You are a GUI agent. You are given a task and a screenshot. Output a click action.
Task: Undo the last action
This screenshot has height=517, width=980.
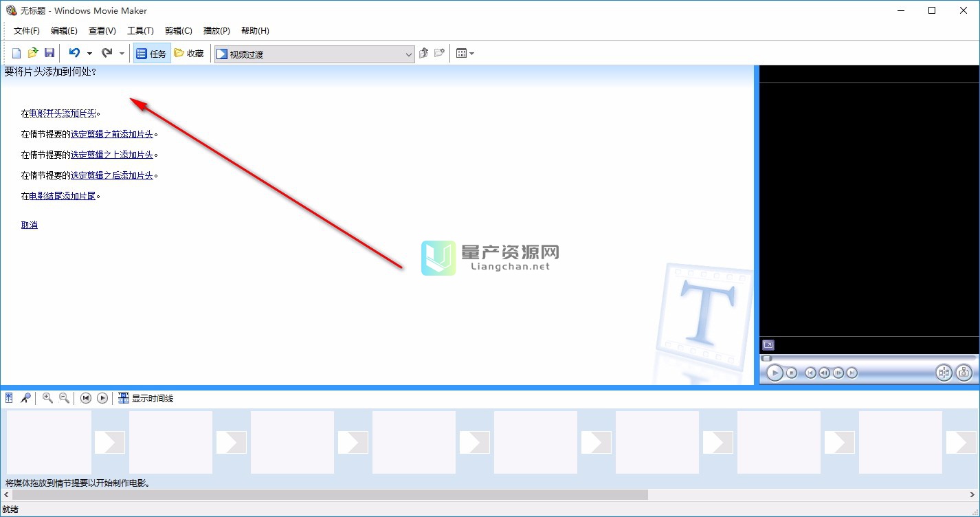74,53
